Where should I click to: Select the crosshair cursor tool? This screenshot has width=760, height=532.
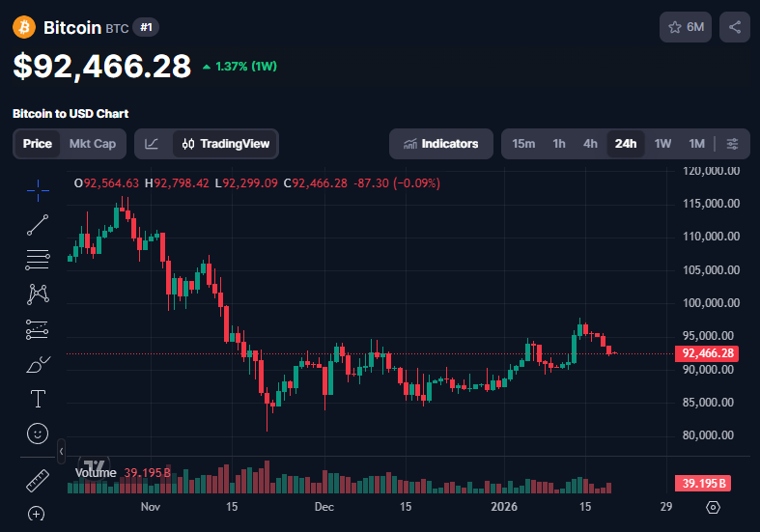coord(38,190)
